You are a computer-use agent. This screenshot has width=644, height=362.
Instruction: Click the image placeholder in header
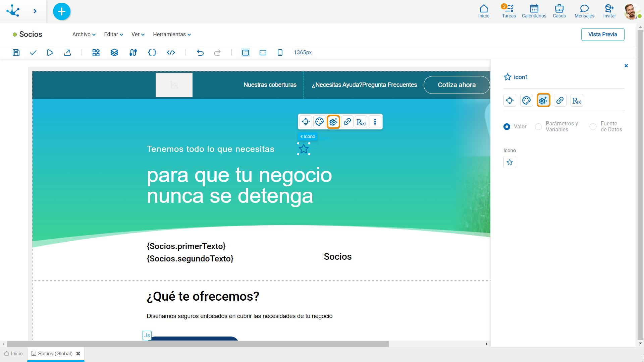[x=174, y=85]
